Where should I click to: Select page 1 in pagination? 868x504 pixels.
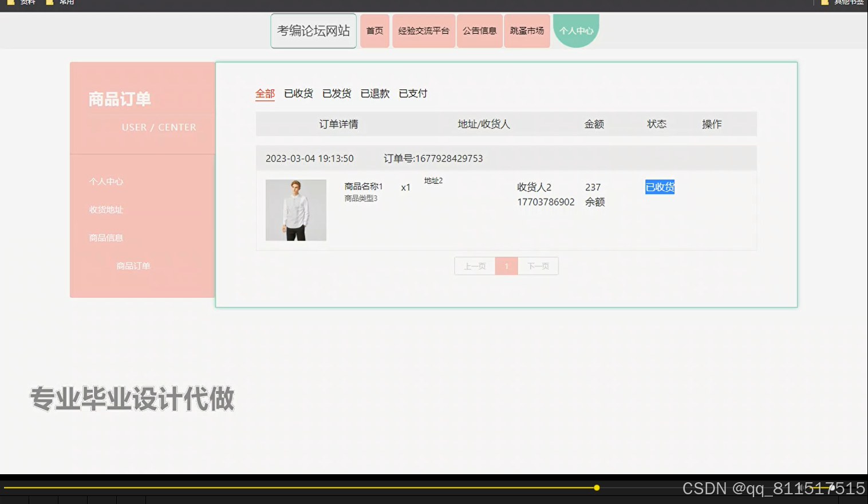point(506,266)
